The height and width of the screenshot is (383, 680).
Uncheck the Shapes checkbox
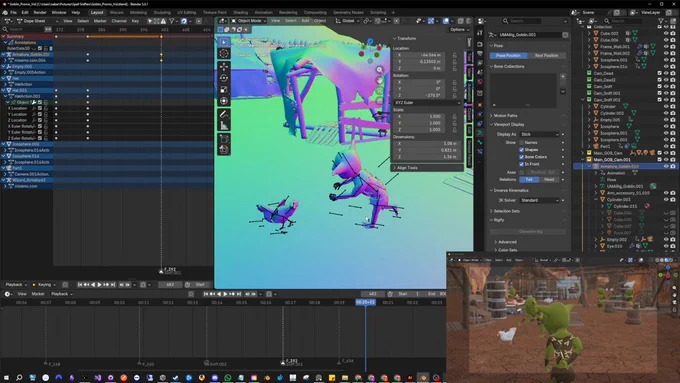tap(522, 150)
